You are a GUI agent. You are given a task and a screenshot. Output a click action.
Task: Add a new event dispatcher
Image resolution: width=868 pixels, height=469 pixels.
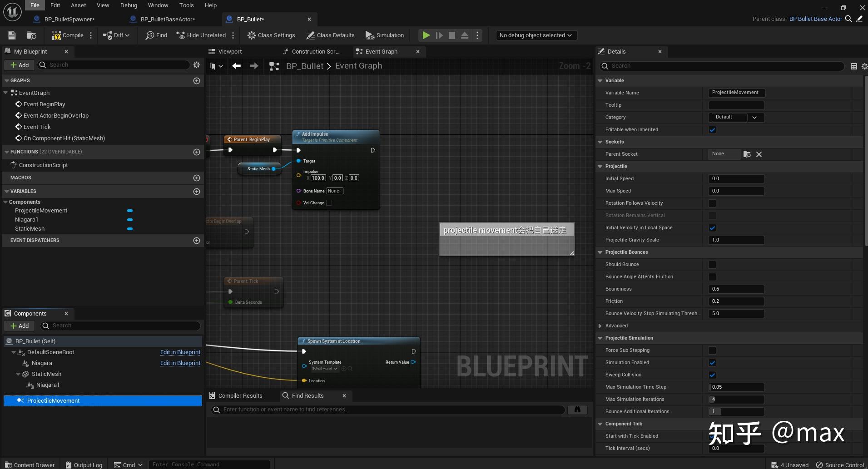point(197,241)
